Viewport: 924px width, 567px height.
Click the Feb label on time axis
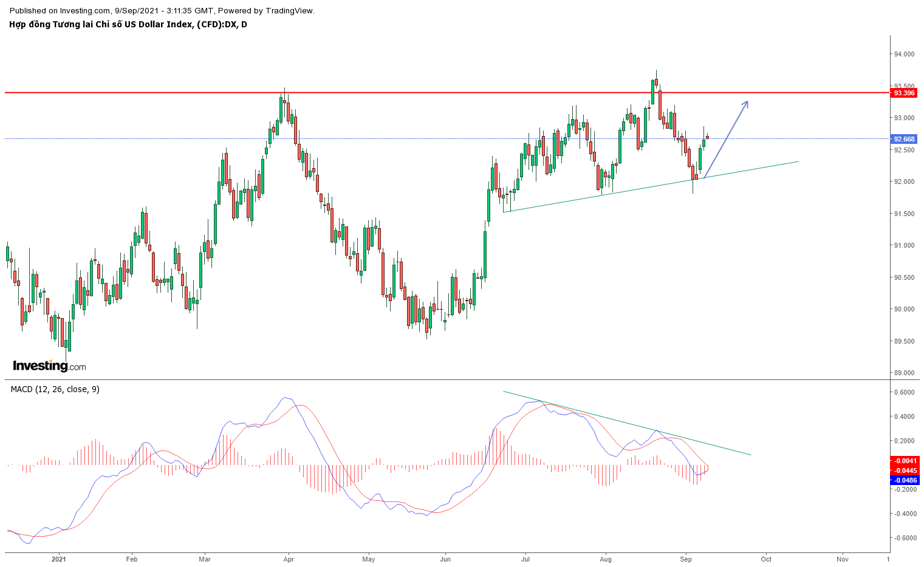click(x=132, y=559)
